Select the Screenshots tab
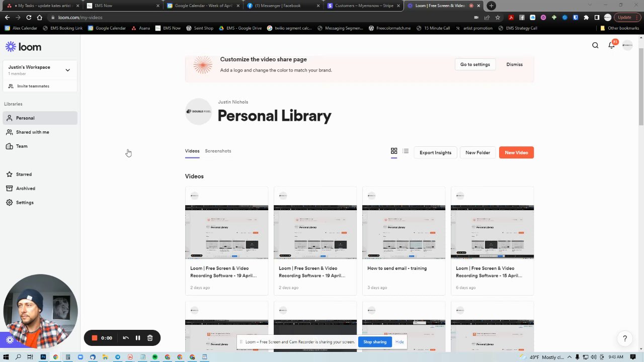Screen dimensions: 644x362 click(218, 151)
